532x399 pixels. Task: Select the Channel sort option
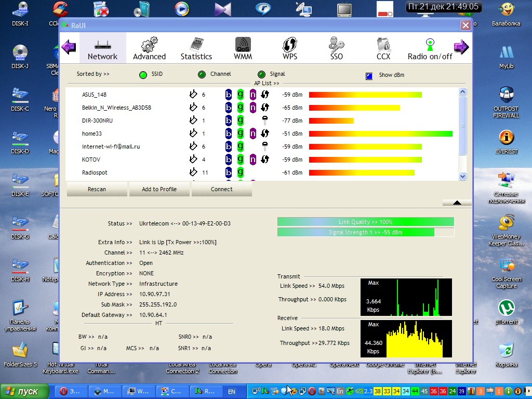tap(202, 75)
